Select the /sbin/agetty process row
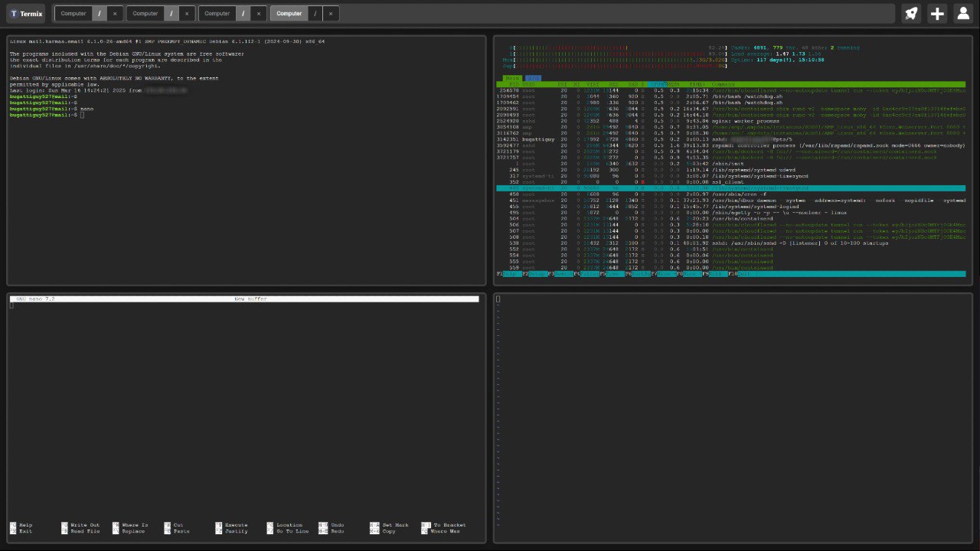This screenshot has height=551, width=980. (731, 212)
